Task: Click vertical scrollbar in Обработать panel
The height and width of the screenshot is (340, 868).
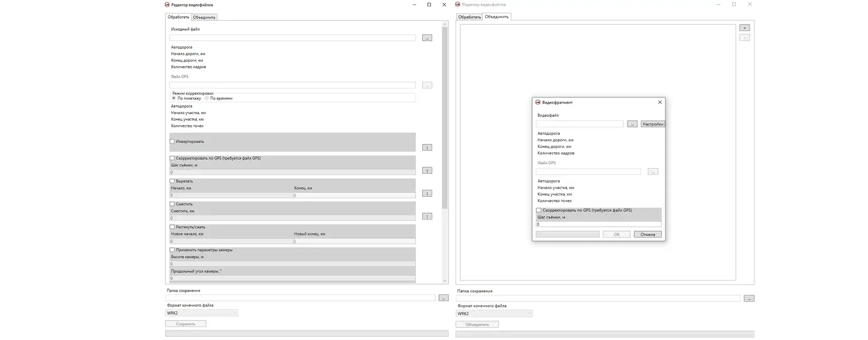Action: [444, 117]
